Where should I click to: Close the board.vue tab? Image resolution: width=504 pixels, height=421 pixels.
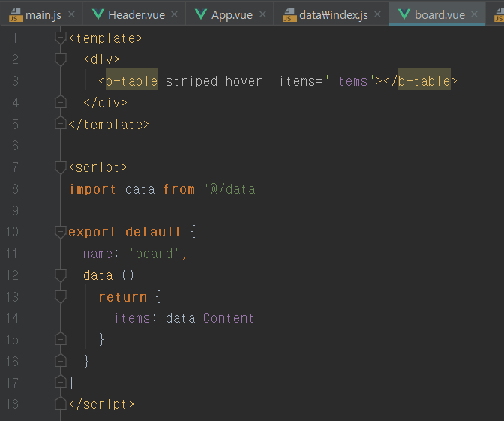475,14
